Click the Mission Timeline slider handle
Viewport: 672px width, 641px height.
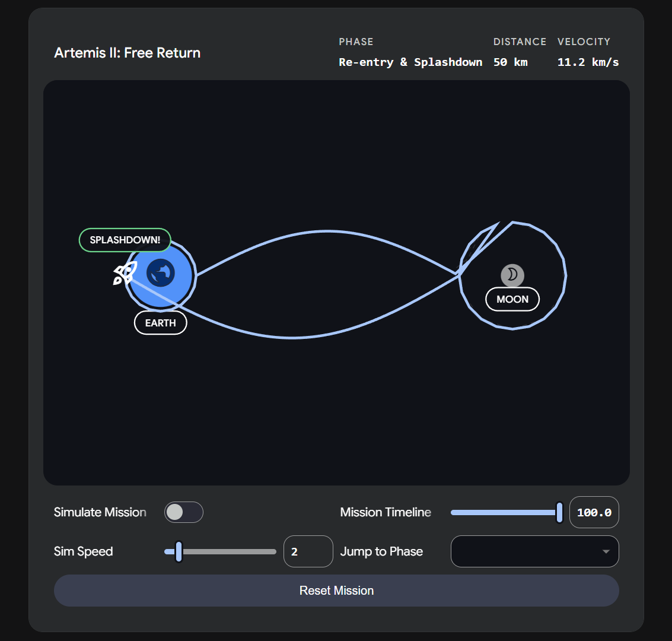coord(559,512)
